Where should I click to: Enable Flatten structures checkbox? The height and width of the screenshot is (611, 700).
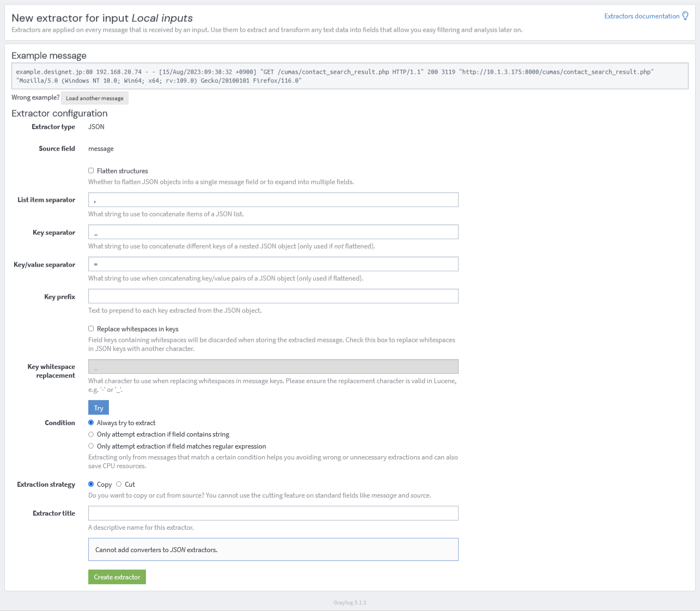(91, 171)
